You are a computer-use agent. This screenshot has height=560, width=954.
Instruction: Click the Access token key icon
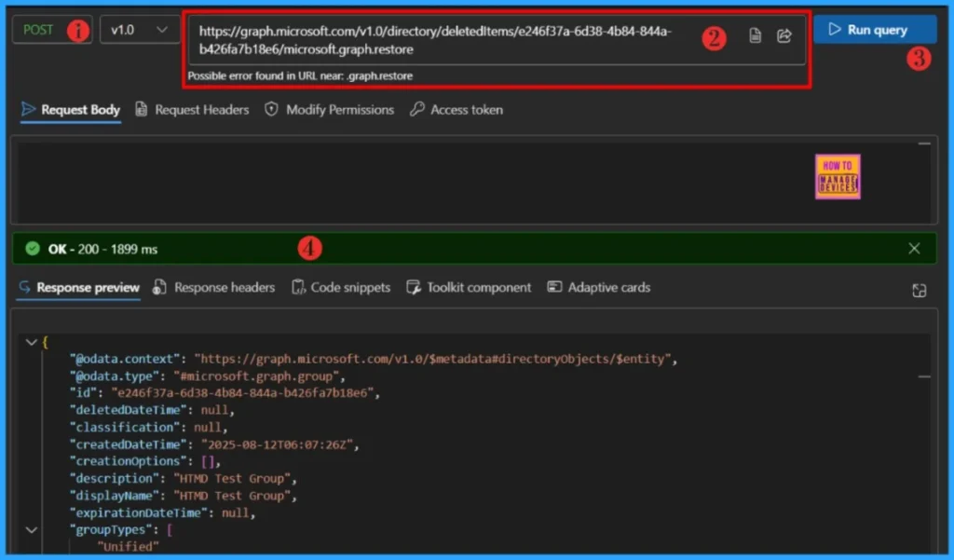[x=416, y=109]
